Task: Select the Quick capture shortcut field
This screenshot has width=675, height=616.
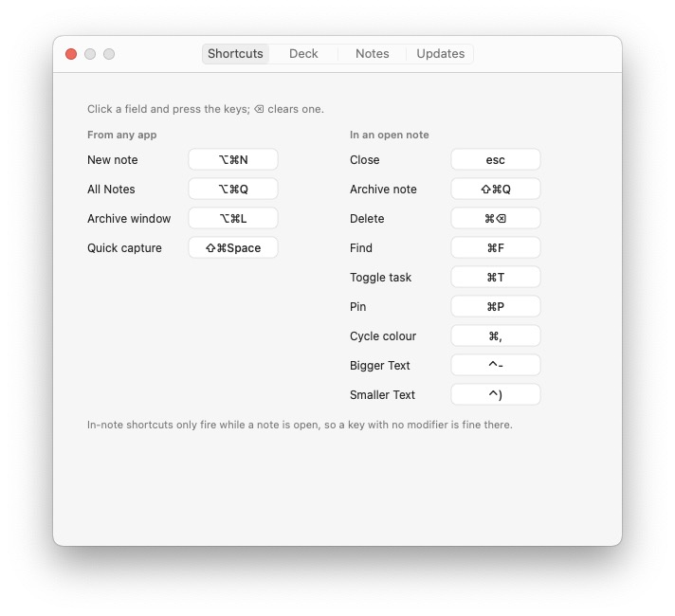Action: 233,247
